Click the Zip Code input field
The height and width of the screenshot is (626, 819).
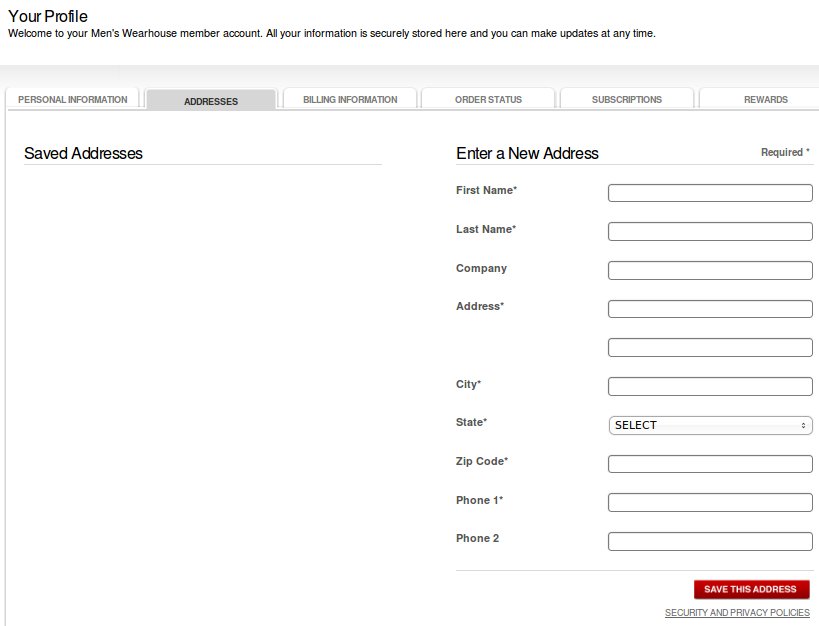tap(710, 463)
